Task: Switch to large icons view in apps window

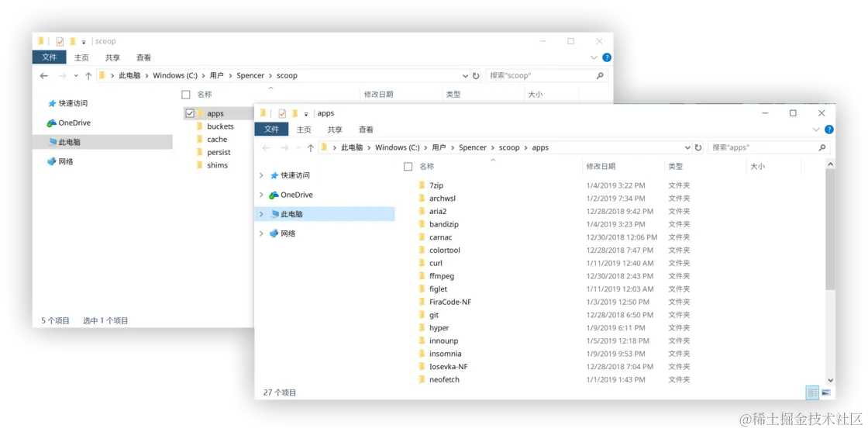Action: [826, 392]
